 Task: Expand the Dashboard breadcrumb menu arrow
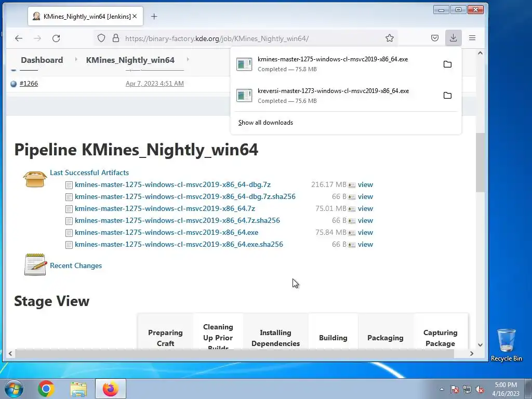pyautogui.click(x=76, y=59)
